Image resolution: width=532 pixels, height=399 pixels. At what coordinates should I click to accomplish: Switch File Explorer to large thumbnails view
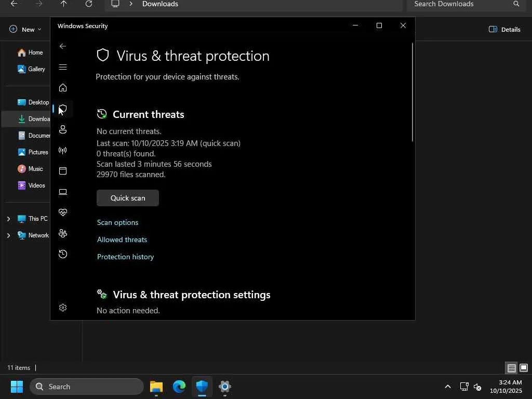tap(524, 368)
